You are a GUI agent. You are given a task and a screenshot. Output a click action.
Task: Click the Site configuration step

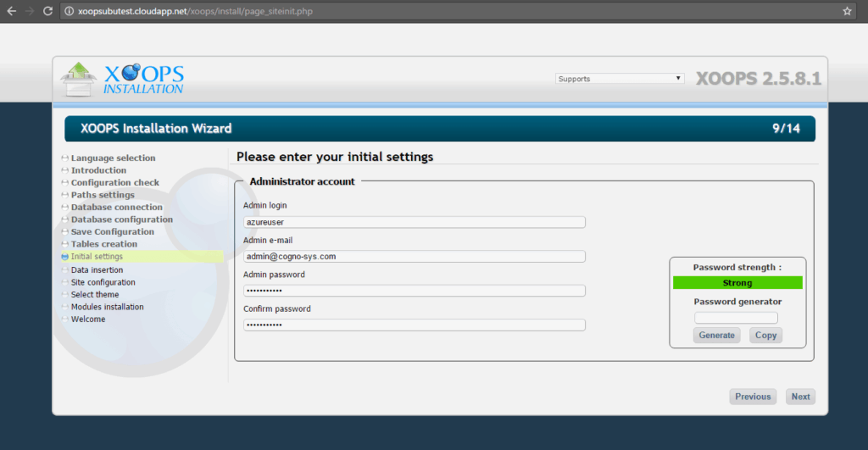click(x=103, y=282)
